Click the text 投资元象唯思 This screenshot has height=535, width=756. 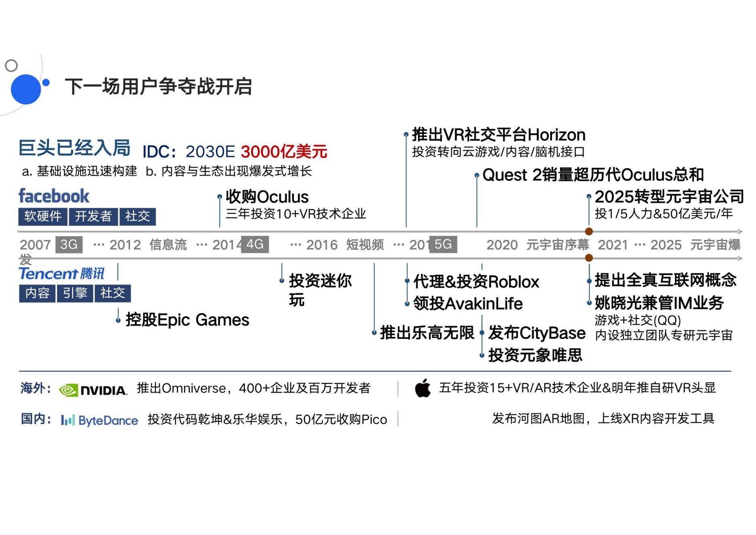[x=535, y=355]
